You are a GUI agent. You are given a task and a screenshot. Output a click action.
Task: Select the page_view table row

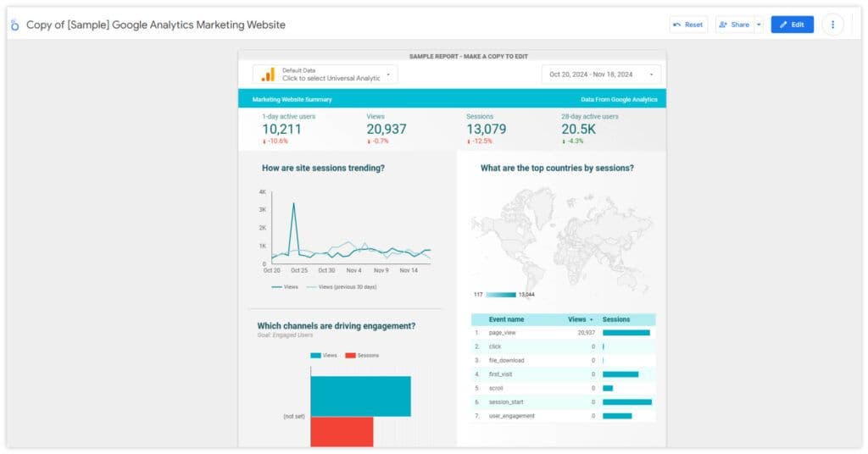click(563, 333)
